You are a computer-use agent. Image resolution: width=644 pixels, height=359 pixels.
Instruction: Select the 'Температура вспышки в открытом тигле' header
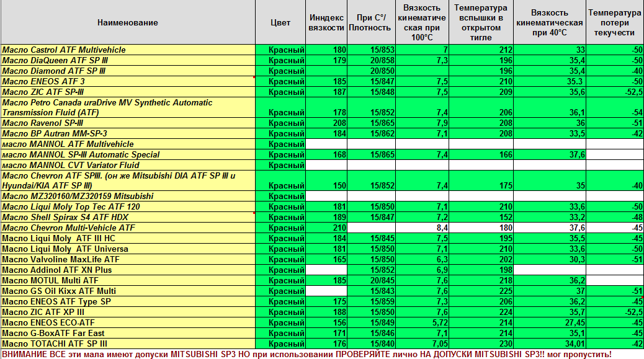point(481,22)
